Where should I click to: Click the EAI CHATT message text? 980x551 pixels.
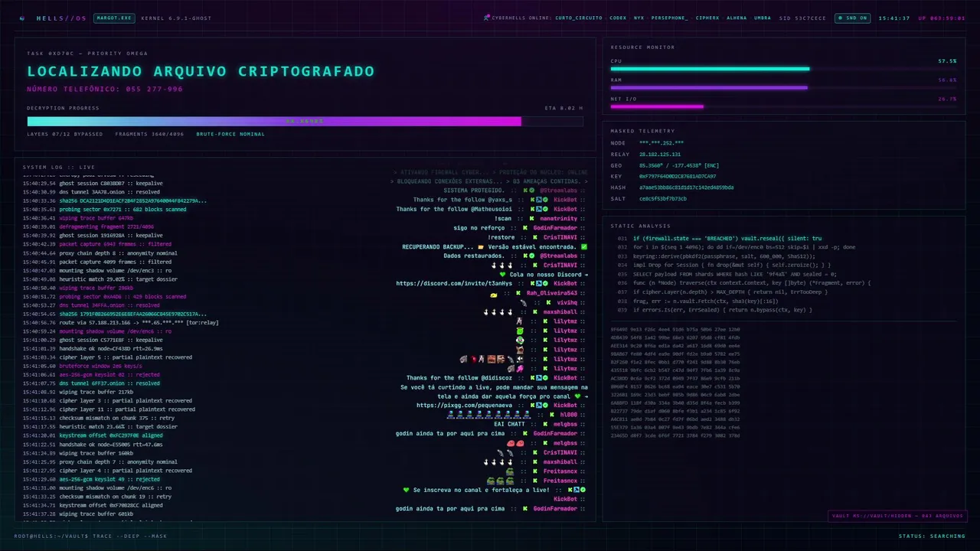coord(509,424)
